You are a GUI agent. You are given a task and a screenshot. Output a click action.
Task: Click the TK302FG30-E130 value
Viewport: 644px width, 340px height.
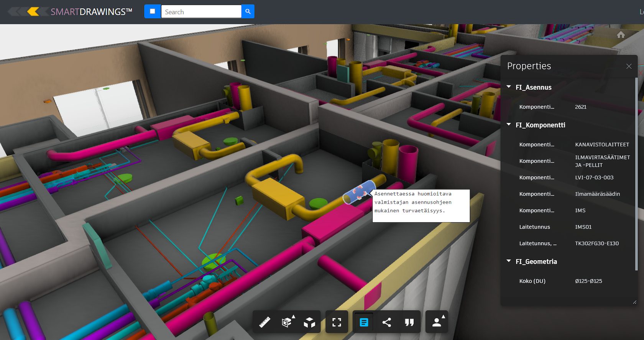click(597, 243)
